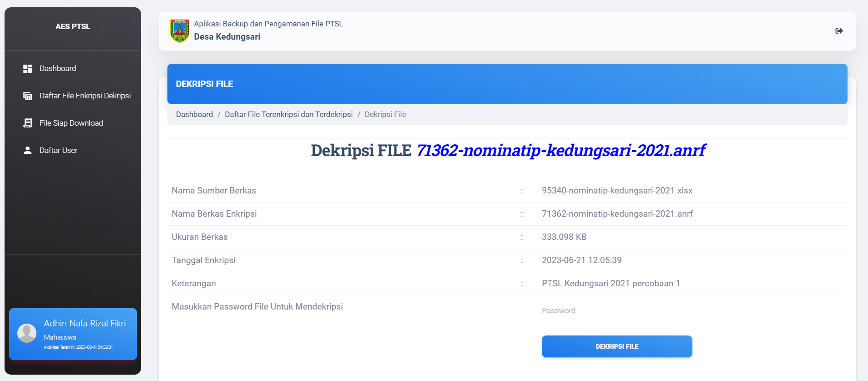
Task: Click the Kudus emblem logo
Action: 180,30
